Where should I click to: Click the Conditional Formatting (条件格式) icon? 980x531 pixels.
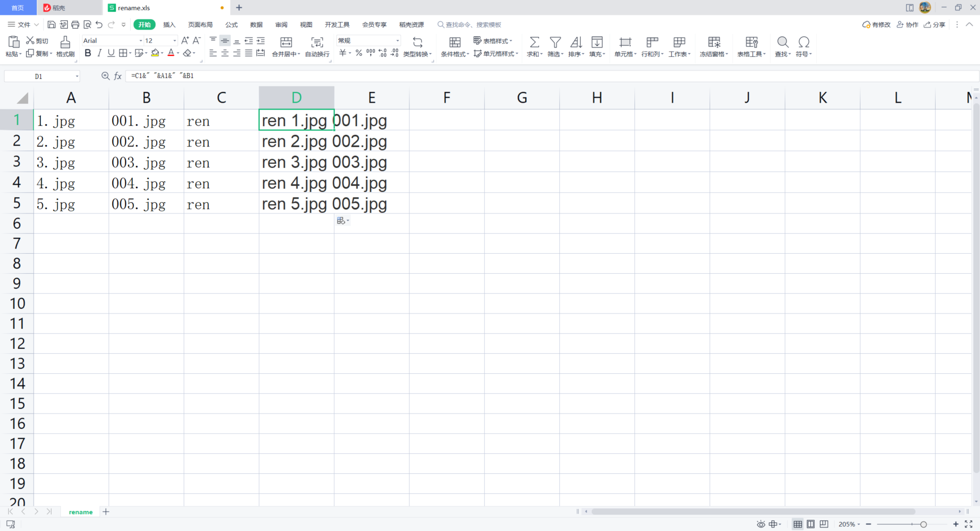[x=455, y=42]
